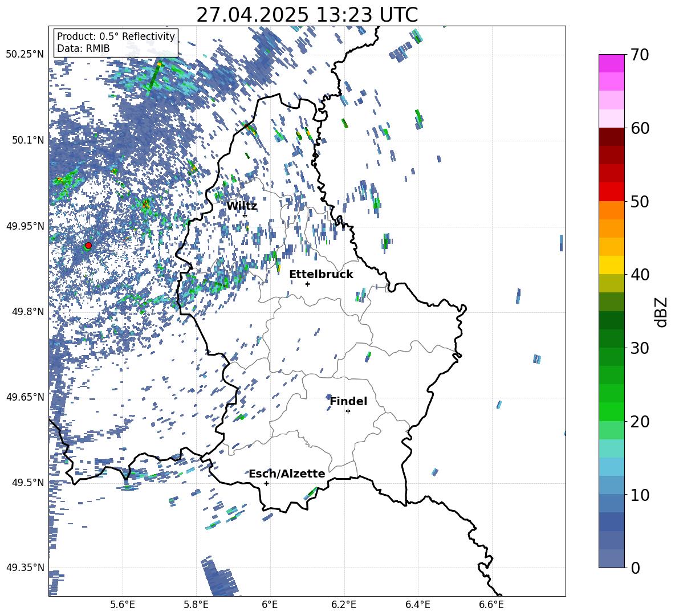Click the dBZ colorbar label
Viewport: 675px width, 616px height.
coord(662,312)
